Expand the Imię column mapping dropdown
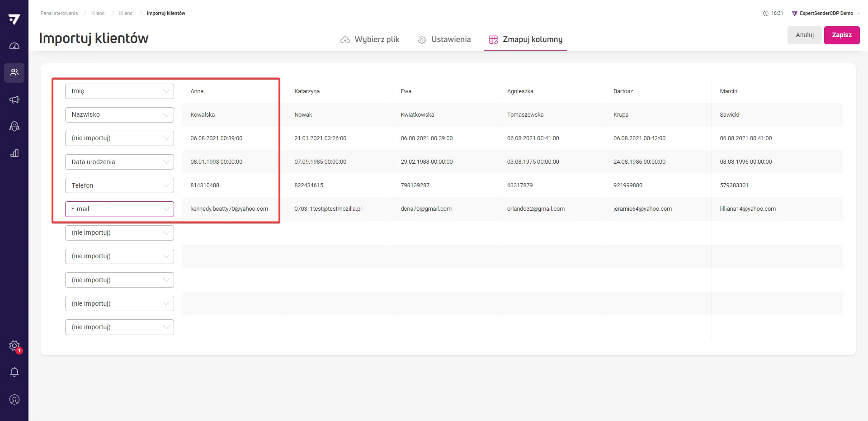Image resolution: width=868 pixels, height=421 pixels. coord(119,91)
